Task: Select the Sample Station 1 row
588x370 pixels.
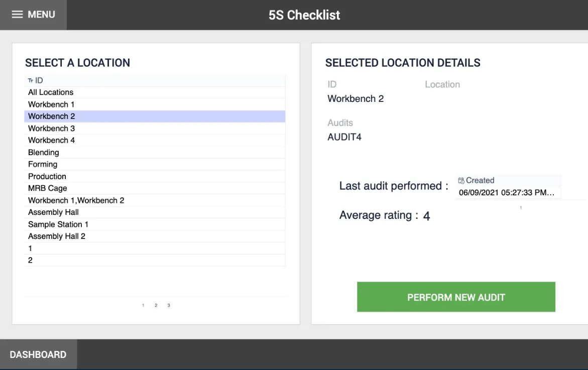Action: (x=155, y=224)
